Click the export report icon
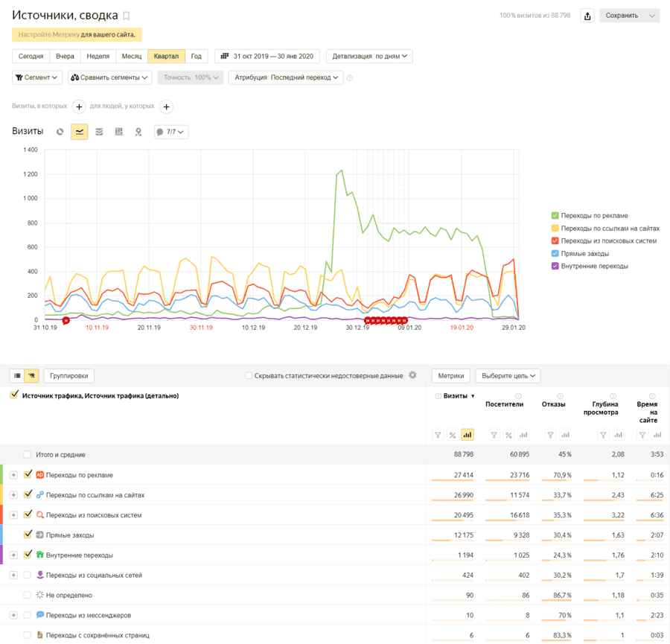This screenshot has width=670, height=644. [588, 16]
